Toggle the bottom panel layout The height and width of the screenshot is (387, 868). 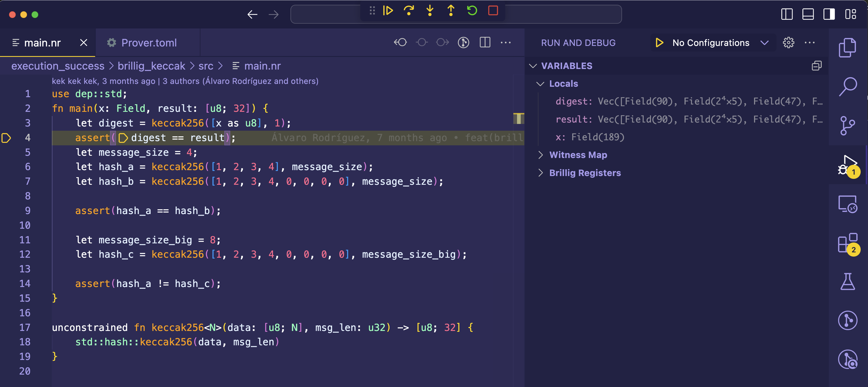pyautogui.click(x=808, y=14)
